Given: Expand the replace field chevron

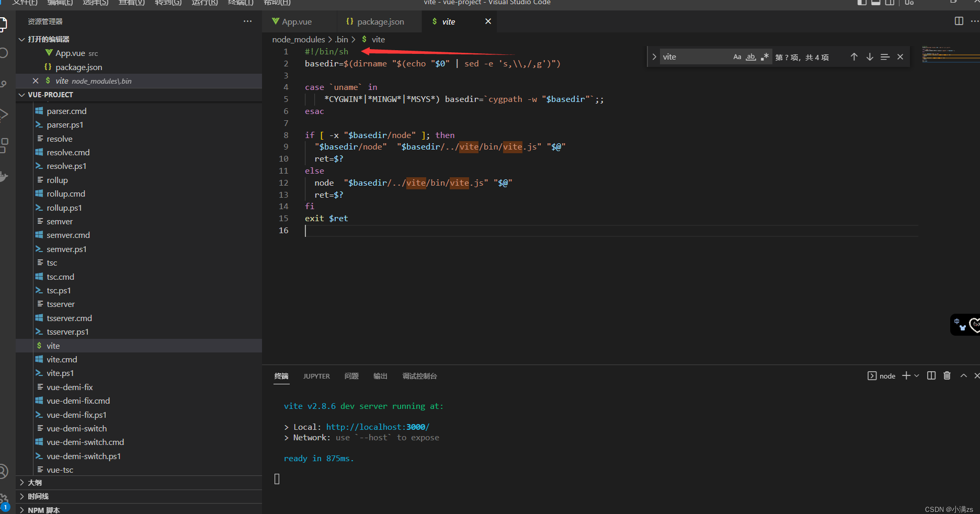Looking at the screenshot, I should 654,57.
